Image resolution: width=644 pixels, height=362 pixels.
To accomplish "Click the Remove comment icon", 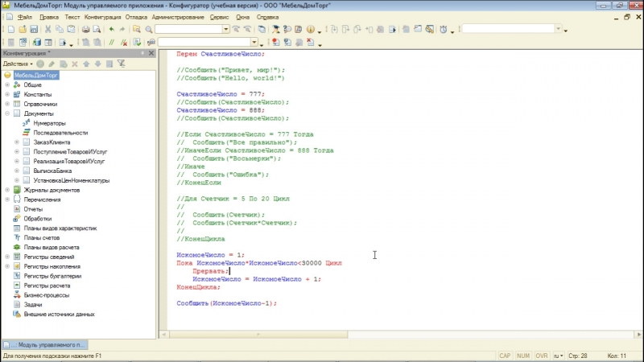I will 124,43.
